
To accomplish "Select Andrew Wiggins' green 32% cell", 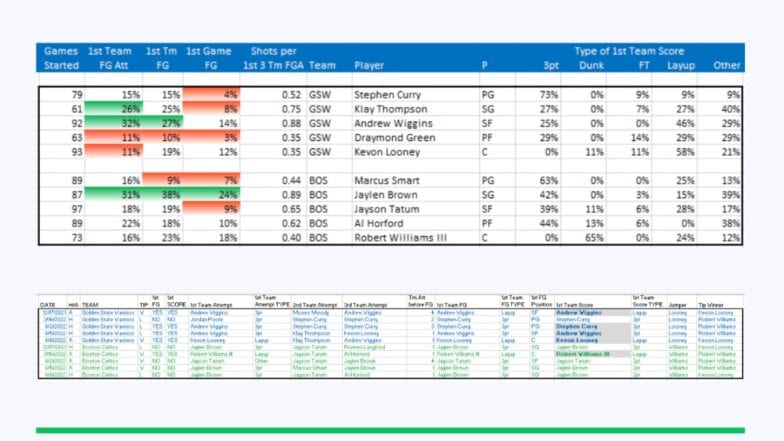I will (x=114, y=124).
